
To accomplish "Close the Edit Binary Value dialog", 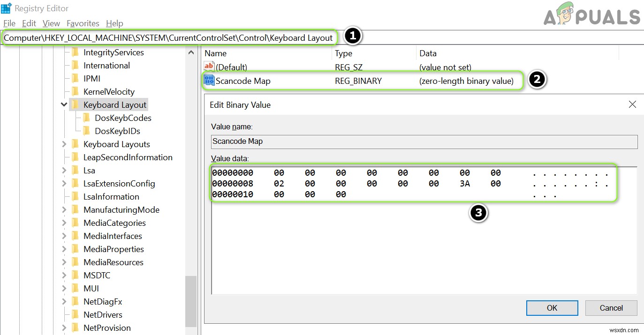I will click(632, 104).
